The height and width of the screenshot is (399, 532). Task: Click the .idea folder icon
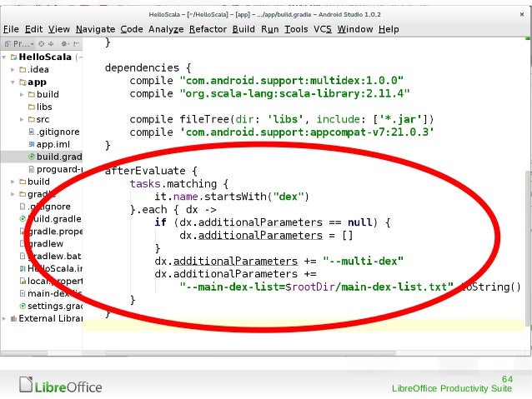click(x=23, y=69)
